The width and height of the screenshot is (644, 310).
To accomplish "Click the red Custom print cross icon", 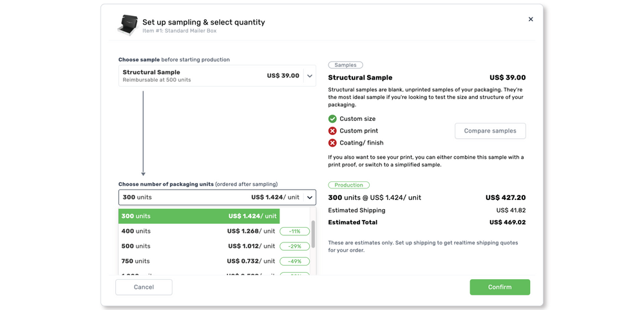I will [333, 131].
